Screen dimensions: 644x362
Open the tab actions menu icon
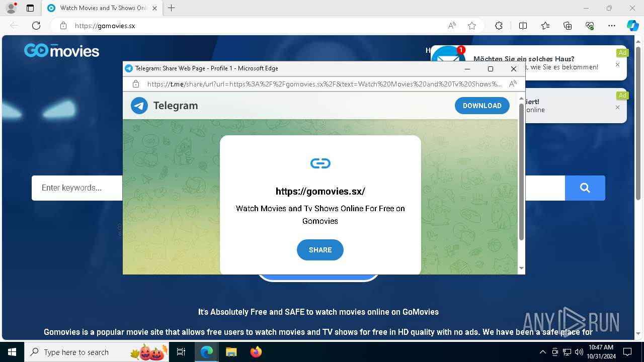coord(30,8)
